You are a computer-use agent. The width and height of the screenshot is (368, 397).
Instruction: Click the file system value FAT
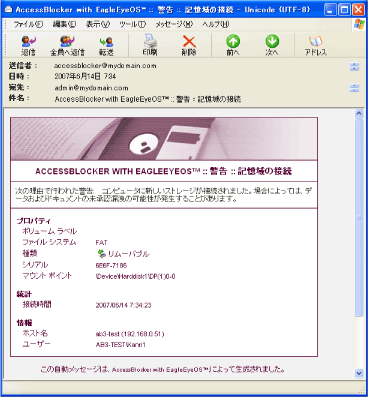point(101,243)
